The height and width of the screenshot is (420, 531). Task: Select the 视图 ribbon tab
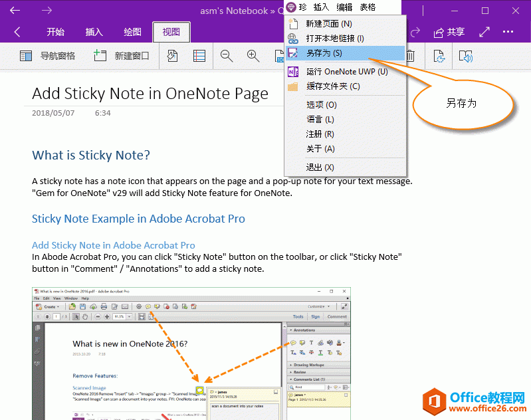point(171,32)
